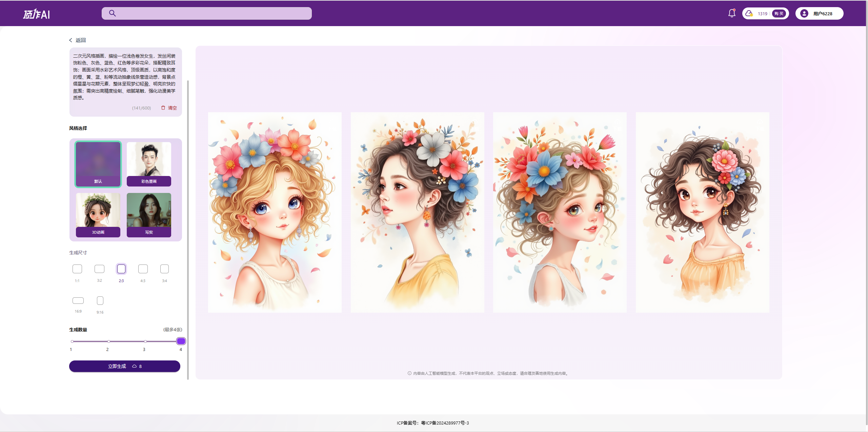The image size is (868, 432).
Task: Click the cloud credits icon
Action: coord(749,14)
